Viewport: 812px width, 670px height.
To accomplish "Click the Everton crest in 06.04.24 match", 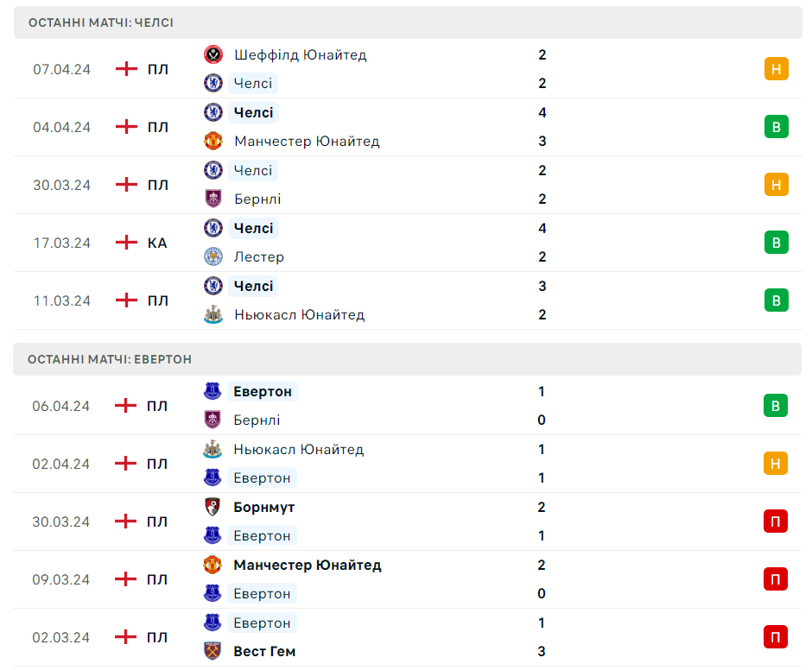I will [x=213, y=391].
